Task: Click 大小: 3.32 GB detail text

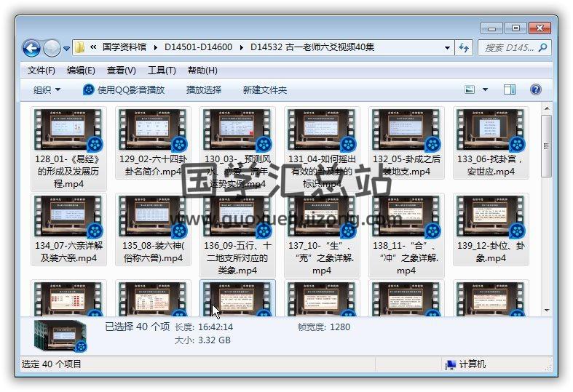Action: pyautogui.click(x=202, y=340)
